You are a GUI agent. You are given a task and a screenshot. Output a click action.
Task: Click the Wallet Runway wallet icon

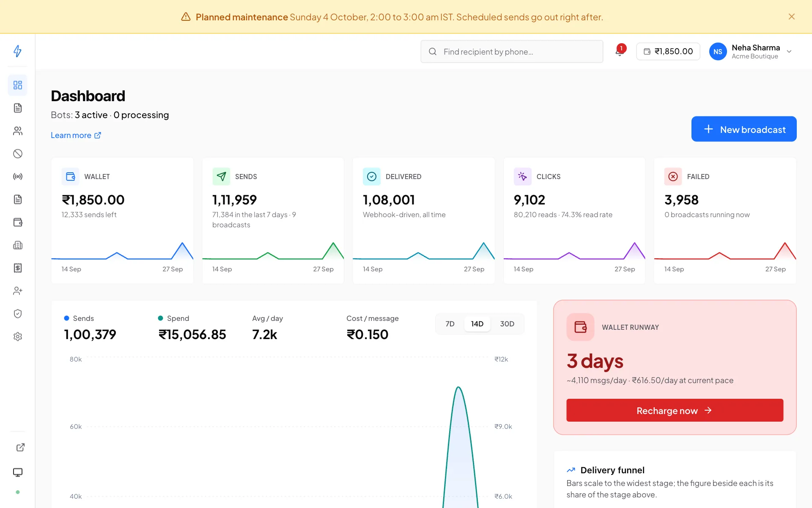pyautogui.click(x=580, y=327)
